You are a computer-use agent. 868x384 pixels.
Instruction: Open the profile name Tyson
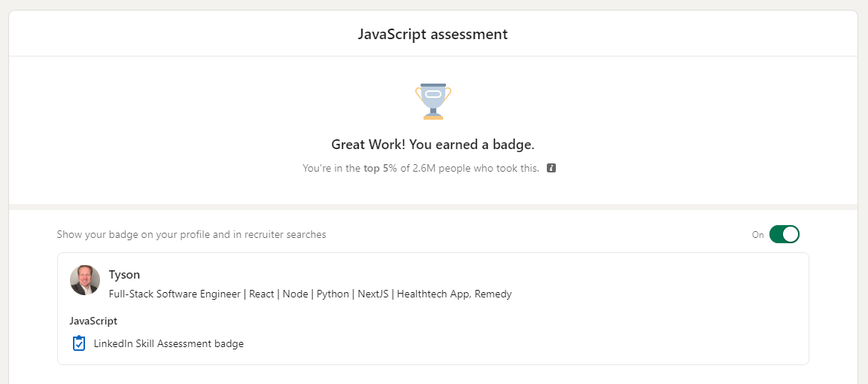click(125, 274)
